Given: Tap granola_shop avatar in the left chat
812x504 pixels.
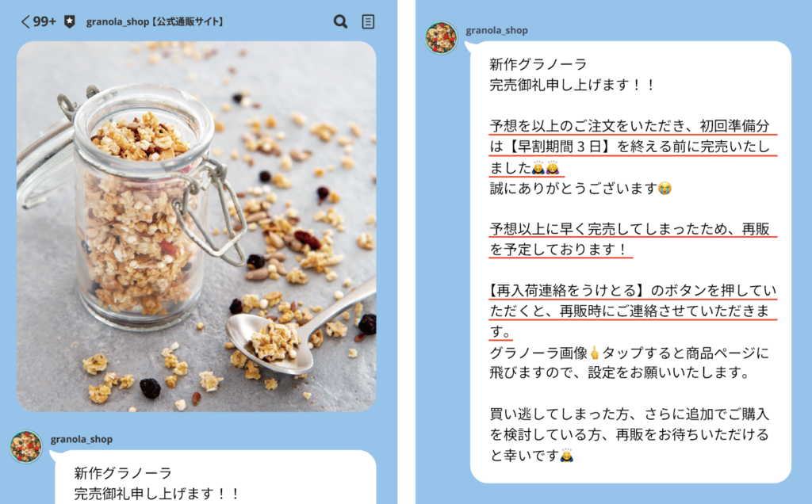Looking at the screenshot, I should click(x=26, y=447).
